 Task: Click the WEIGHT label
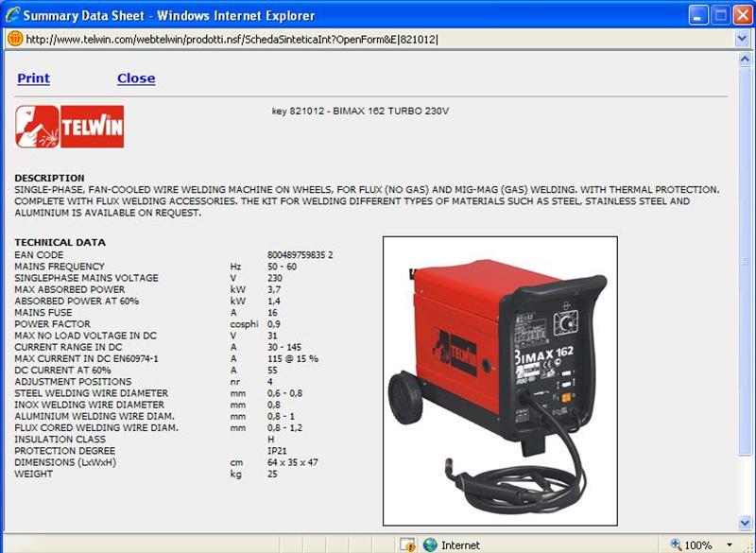33,475
